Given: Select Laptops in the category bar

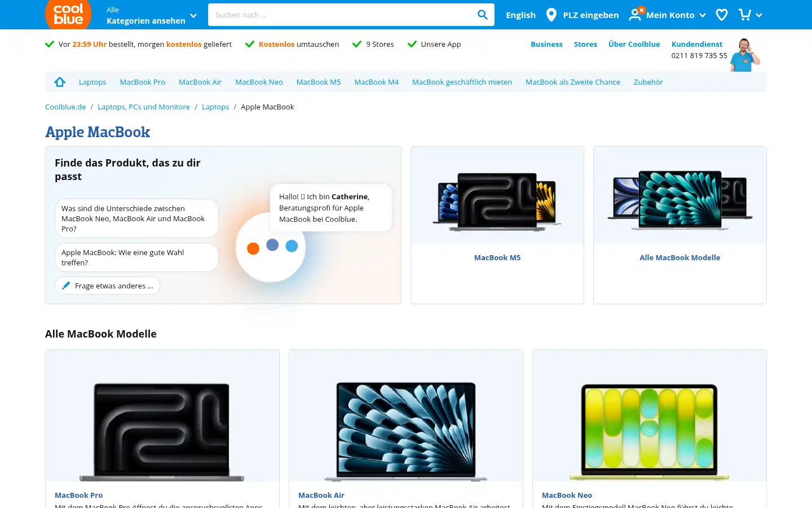Looking at the screenshot, I should [x=92, y=82].
